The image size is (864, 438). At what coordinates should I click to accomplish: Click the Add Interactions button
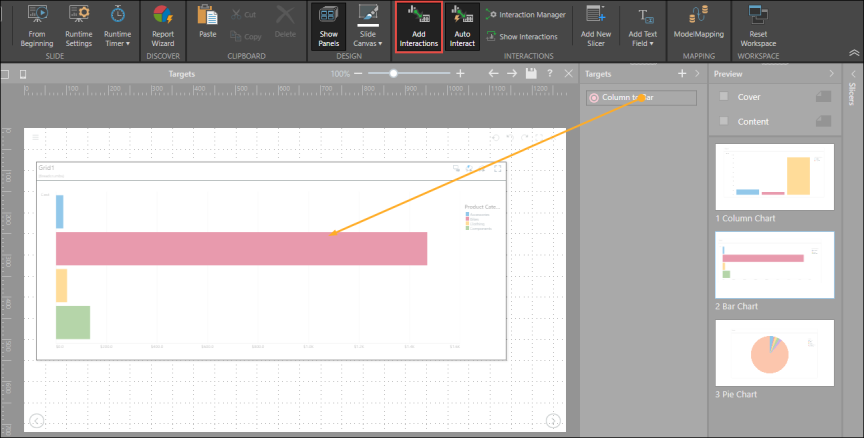coord(418,27)
